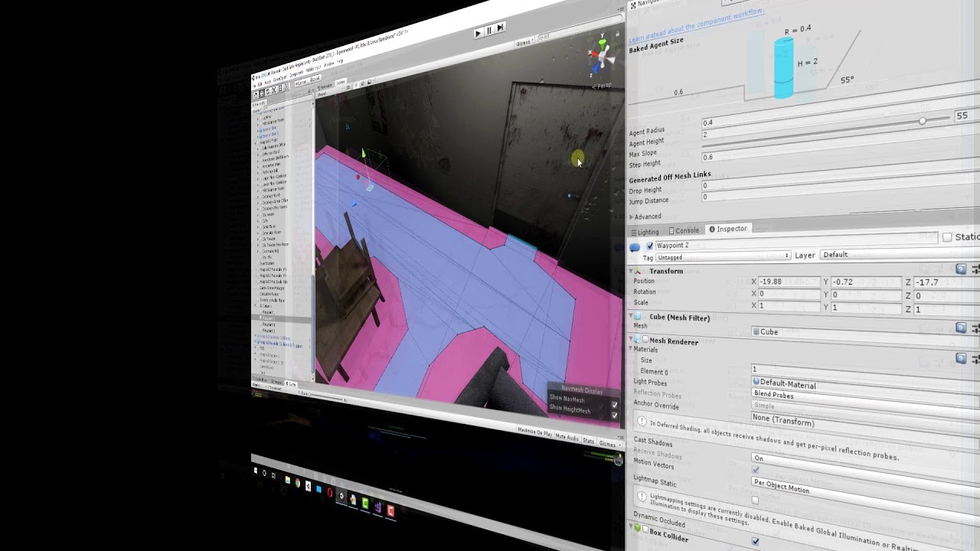Open Cast Shadows dropdown showing On
This screenshot has height=551, width=980.
pos(864,468)
